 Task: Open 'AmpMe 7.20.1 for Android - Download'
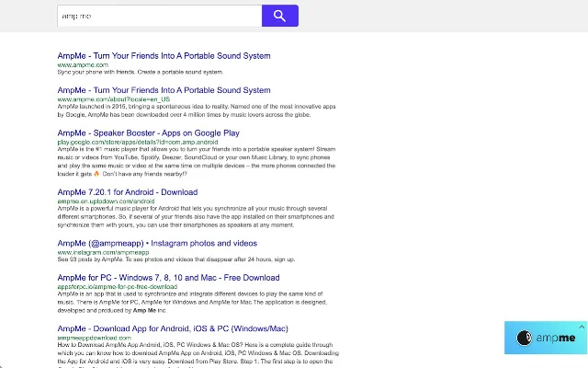coord(128,192)
